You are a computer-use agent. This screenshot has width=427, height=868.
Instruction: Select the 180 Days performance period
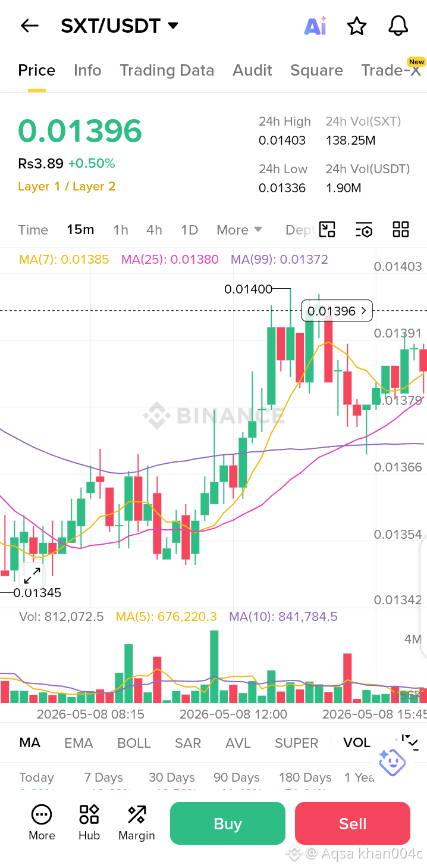305,778
